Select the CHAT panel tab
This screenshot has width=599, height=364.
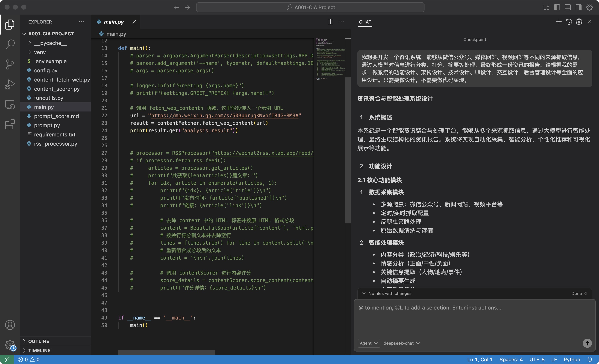click(x=365, y=22)
